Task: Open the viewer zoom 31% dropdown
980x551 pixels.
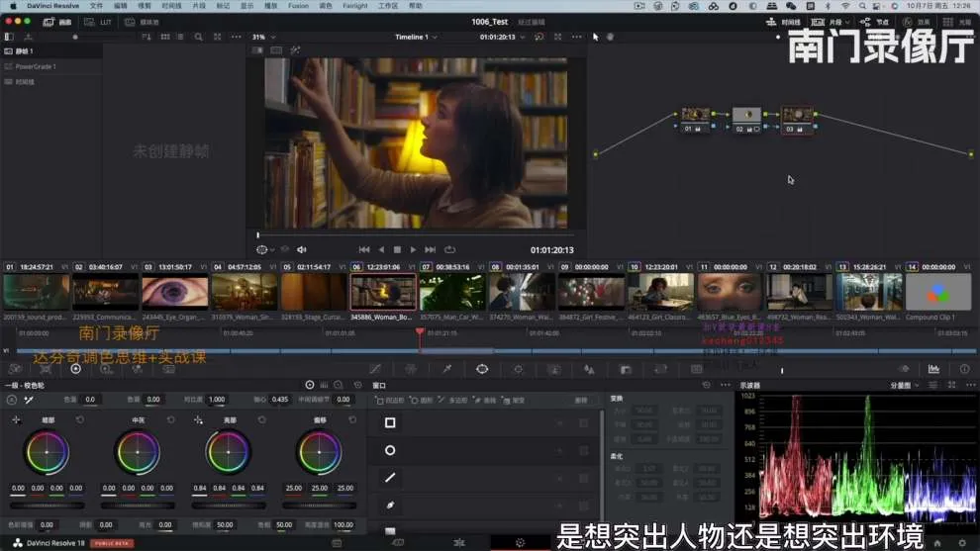Action: 262,37
